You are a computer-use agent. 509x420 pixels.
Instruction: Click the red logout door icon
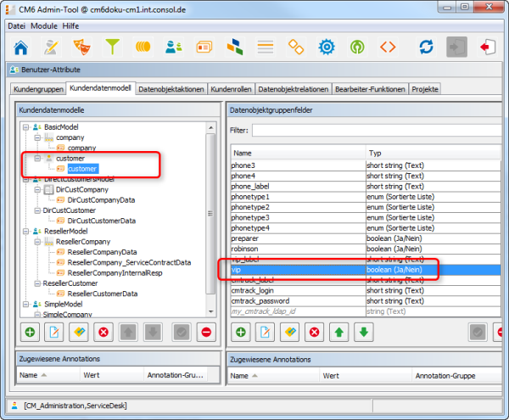click(x=489, y=46)
